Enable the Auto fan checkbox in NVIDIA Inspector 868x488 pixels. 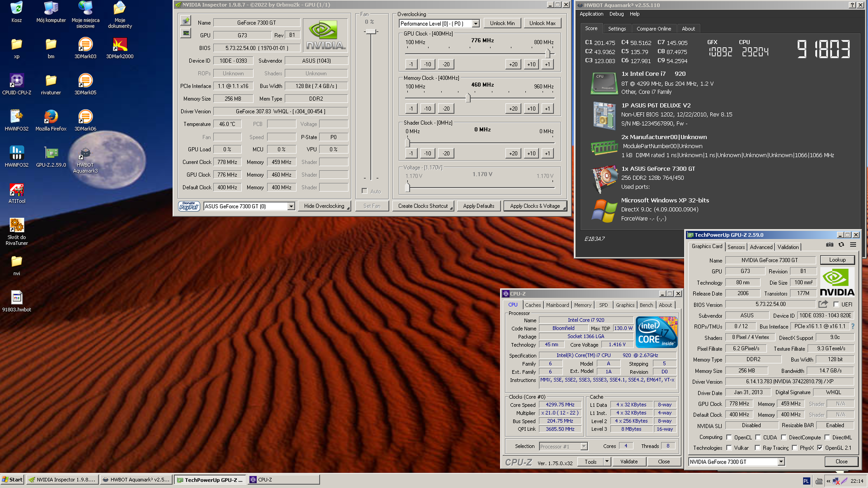364,191
